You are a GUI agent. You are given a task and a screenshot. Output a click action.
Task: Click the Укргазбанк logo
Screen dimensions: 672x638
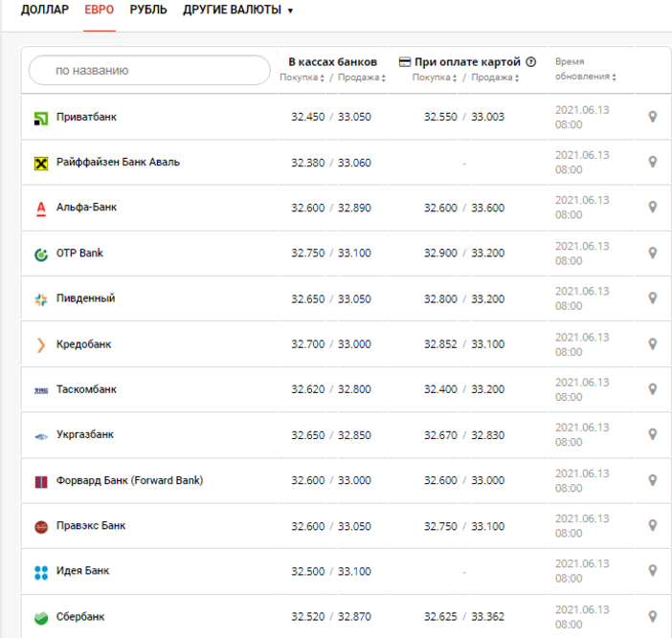click(x=41, y=437)
